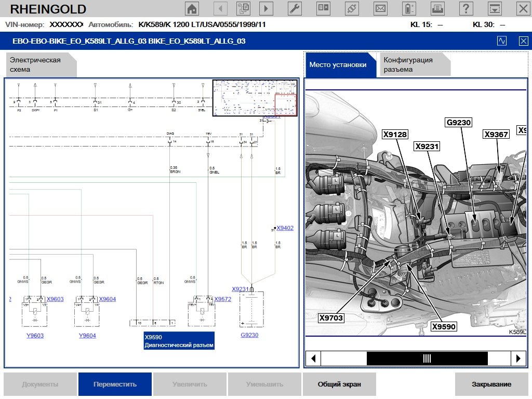Open the help question mark icon
Viewport: 532px width, 399px height.
467,8
